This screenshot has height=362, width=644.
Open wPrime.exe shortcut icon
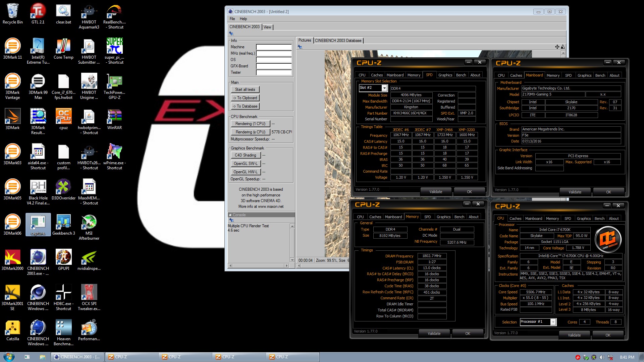(114, 157)
